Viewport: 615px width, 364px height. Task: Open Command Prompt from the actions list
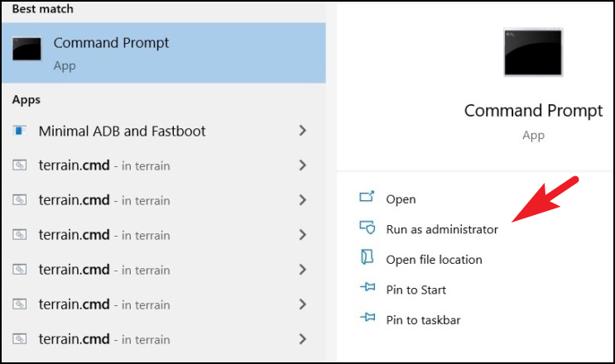(x=401, y=199)
